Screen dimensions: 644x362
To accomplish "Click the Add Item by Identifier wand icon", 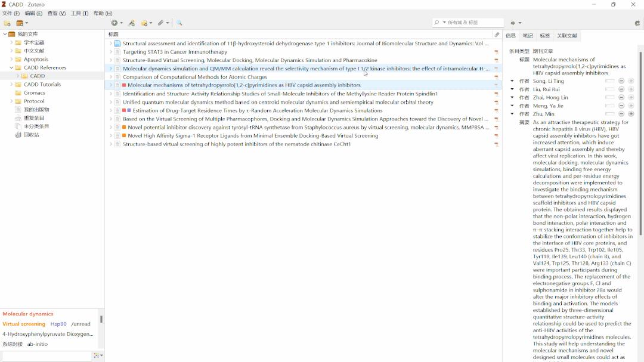I will 132,23.
